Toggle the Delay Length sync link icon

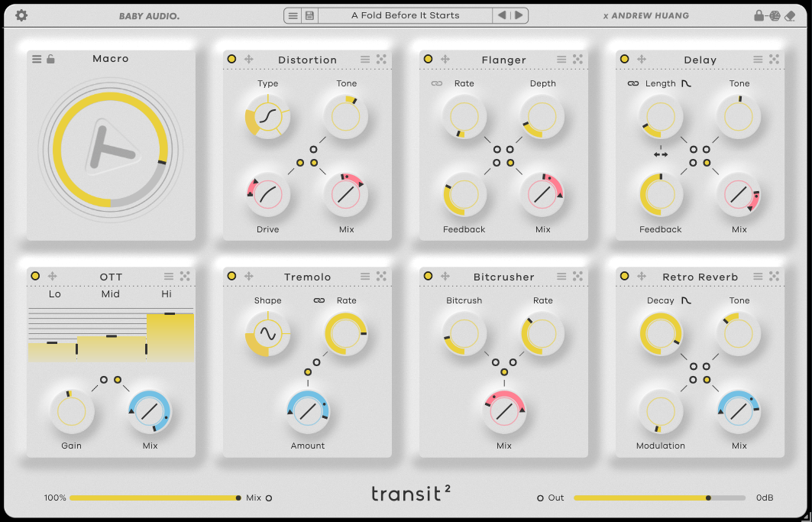click(632, 83)
